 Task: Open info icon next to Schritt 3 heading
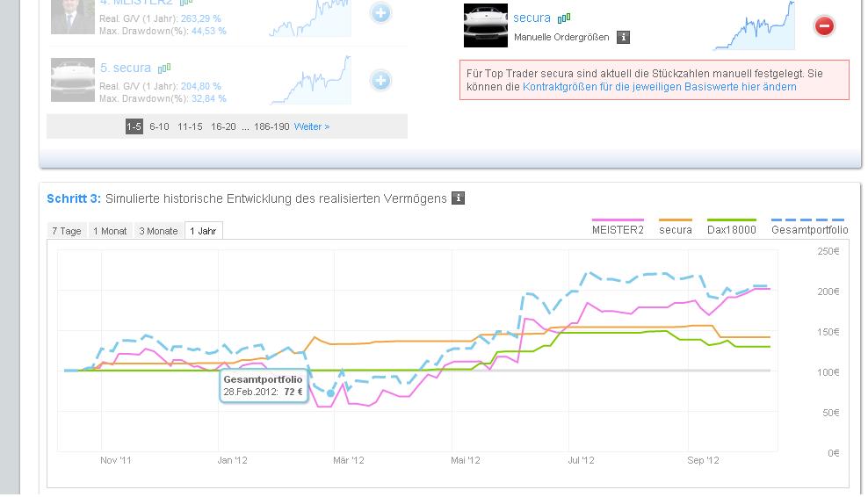point(458,198)
